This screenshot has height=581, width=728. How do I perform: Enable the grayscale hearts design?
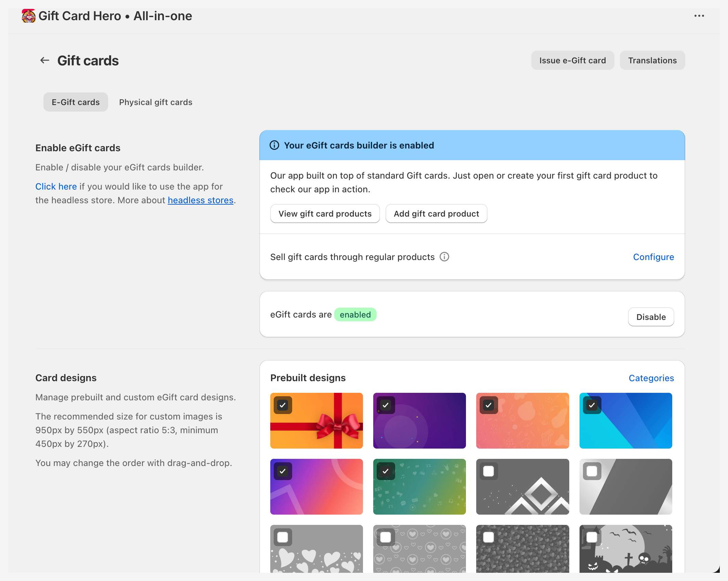282,537
